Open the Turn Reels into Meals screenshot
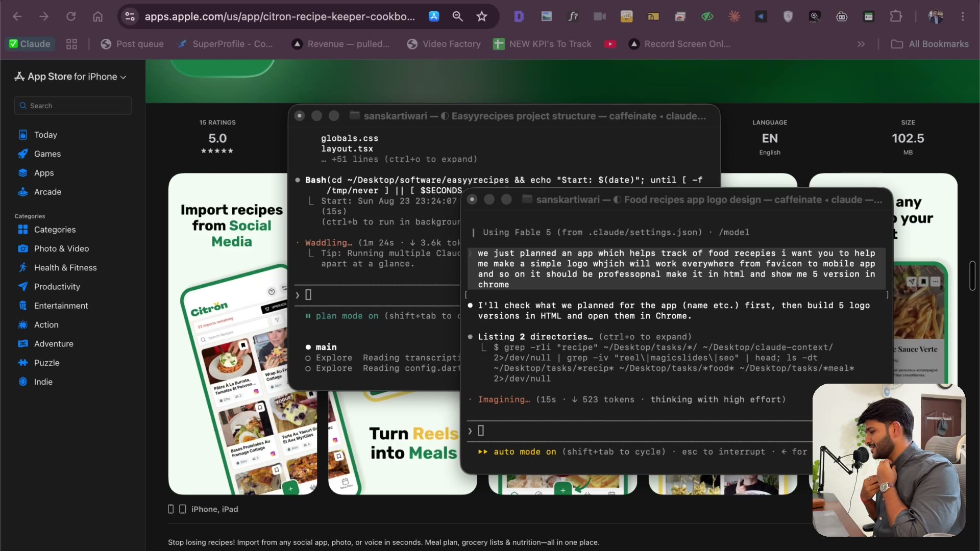 pyautogui.click(x=403, y=443)
